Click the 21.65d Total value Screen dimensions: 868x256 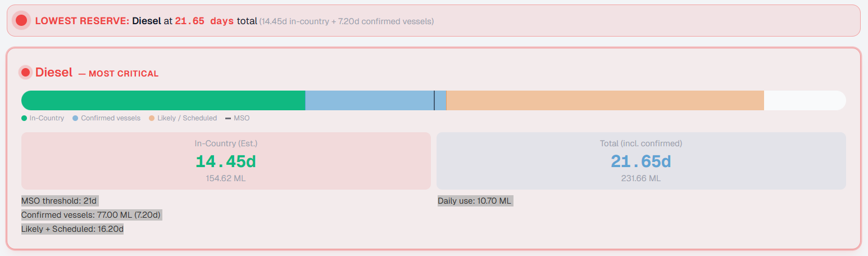641,161
